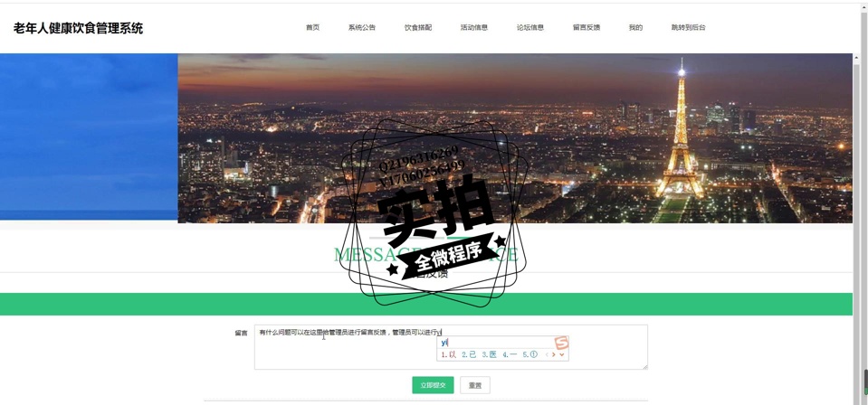868x405 pixels.
Task: Open the 首页 menu item
Action: tap(312, 27)
